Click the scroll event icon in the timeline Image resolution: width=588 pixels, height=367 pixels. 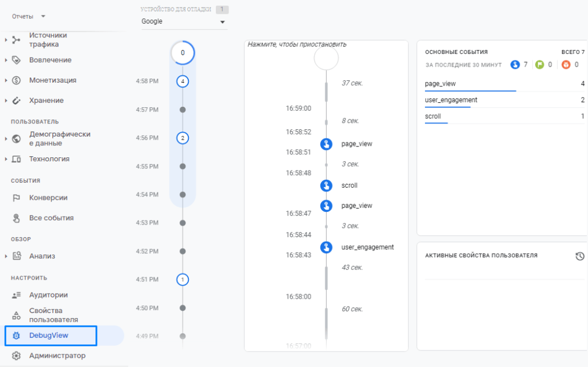click(326, 186)
